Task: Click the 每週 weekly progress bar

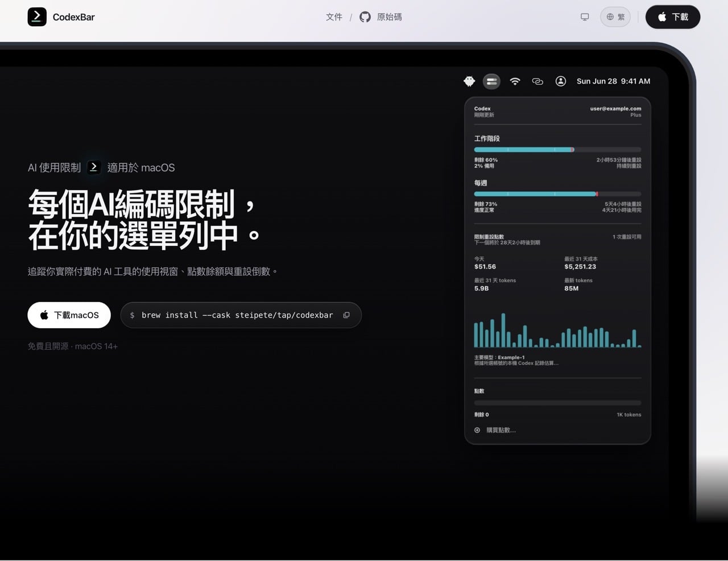Action: 557,194
